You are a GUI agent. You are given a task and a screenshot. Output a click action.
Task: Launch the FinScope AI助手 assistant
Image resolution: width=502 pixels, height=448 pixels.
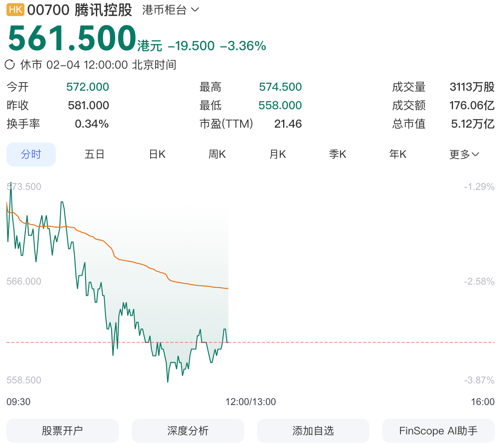438,431
